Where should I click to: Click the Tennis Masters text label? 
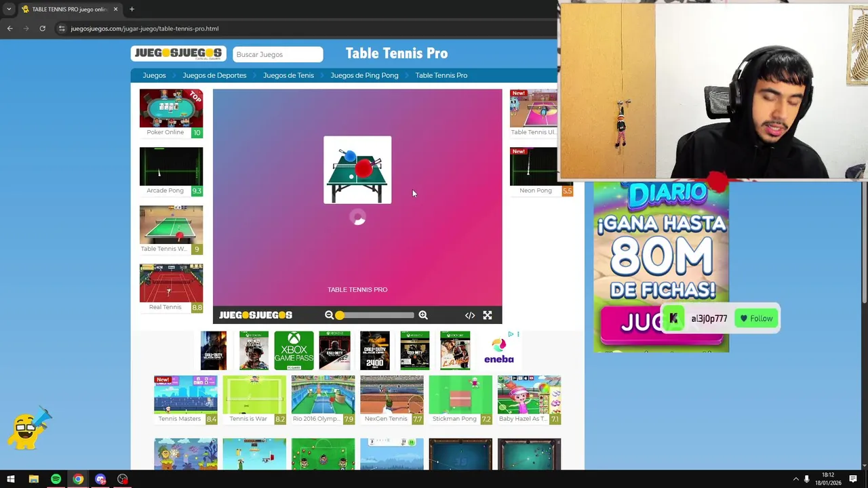point(180,419)
